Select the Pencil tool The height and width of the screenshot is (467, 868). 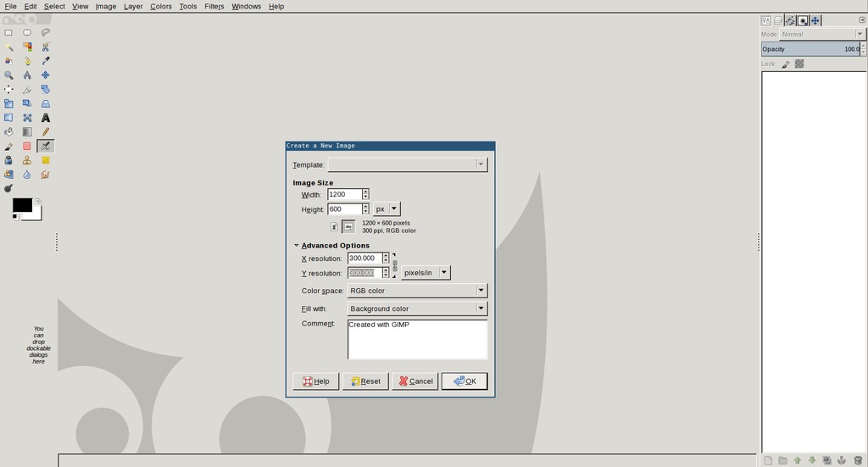(x=46, y=131)
